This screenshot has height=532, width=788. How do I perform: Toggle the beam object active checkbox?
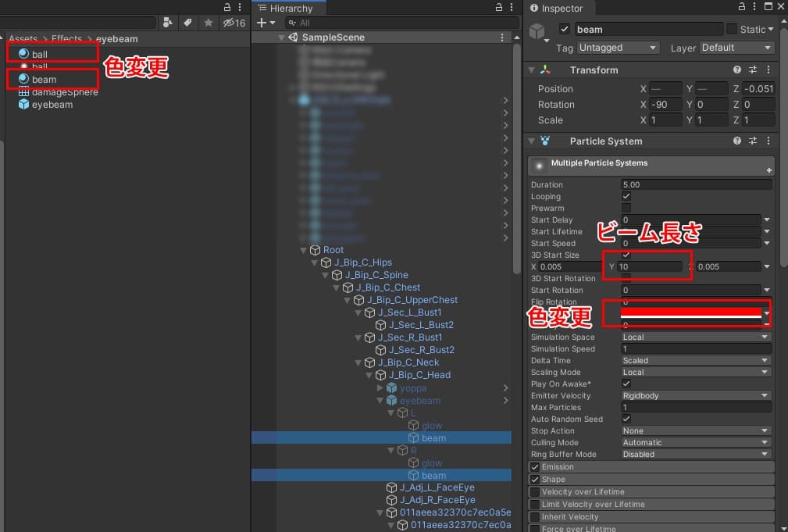[565, 30]
